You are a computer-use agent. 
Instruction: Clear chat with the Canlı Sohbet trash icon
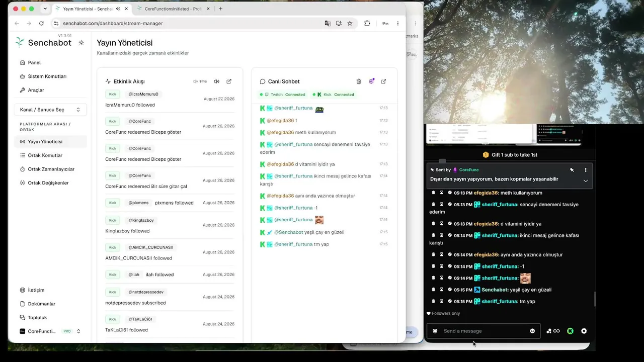pos(359,81)
